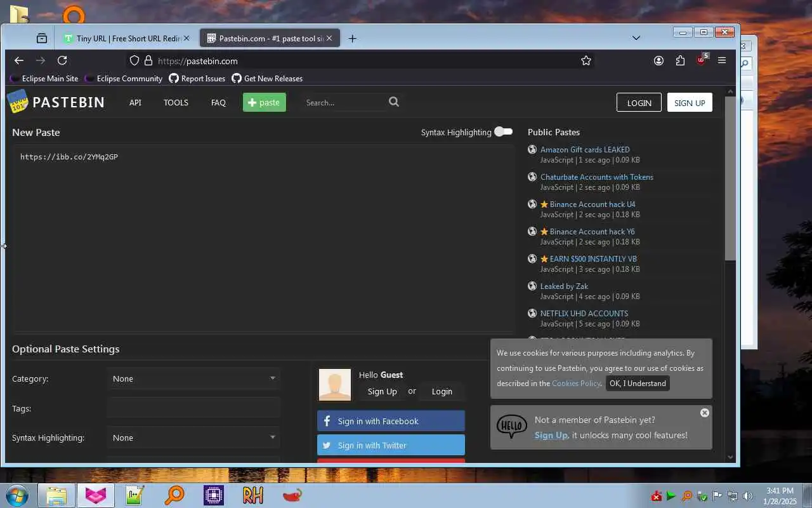The width and height of the screenshot is (812, 508).
Task: Open the API menu item
Action: click(x=135, y=102)
